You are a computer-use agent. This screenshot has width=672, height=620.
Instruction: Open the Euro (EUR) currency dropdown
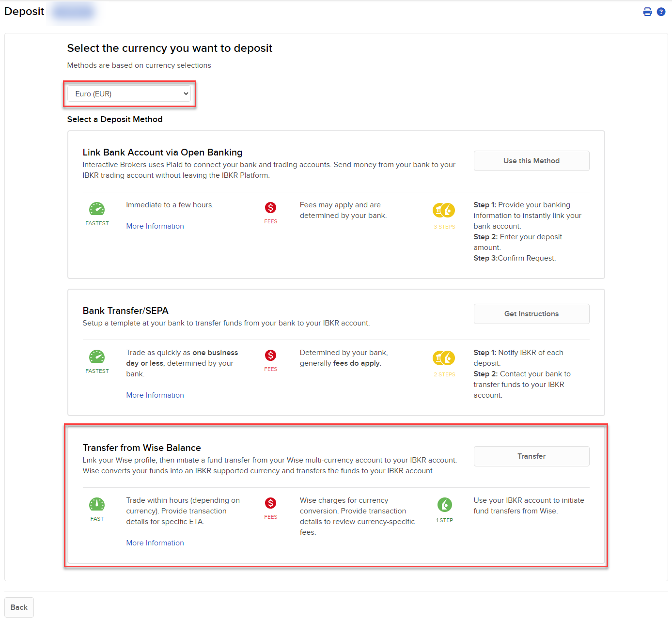129,93
